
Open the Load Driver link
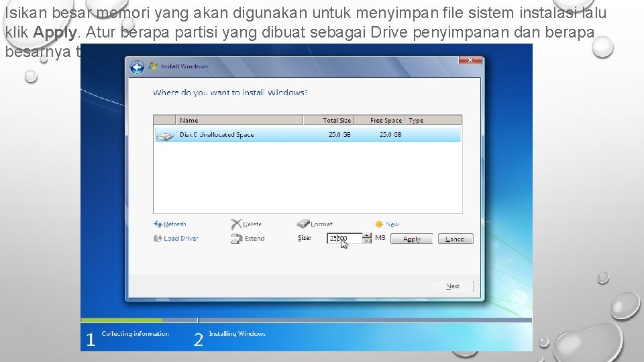[x=180, y=238]
